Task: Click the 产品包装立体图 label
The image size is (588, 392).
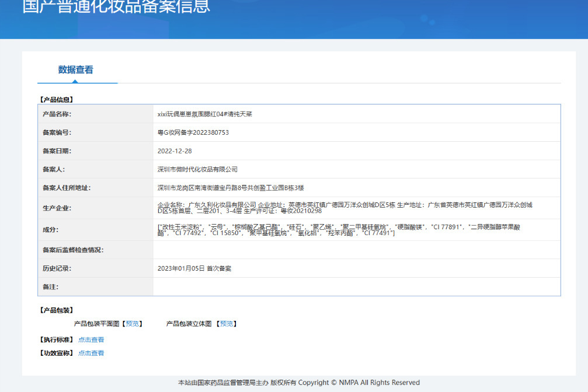Action: pos(189,324)
